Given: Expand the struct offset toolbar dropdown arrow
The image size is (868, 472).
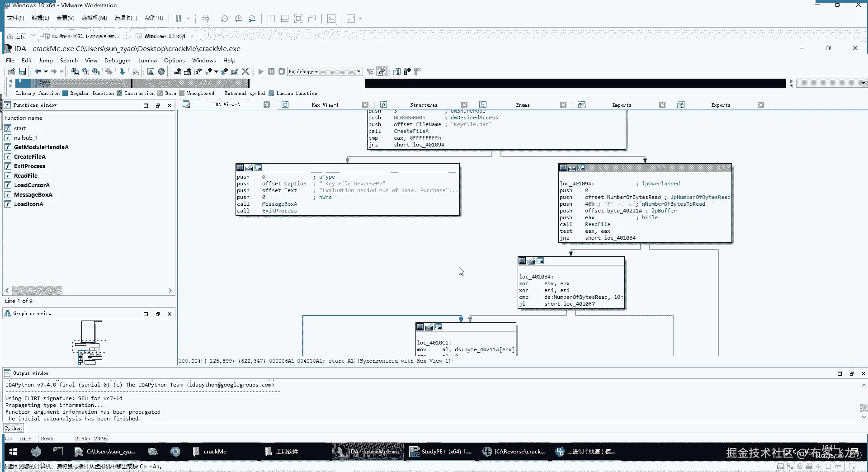Looking at the screenshot, I should (x=216, y=71).
